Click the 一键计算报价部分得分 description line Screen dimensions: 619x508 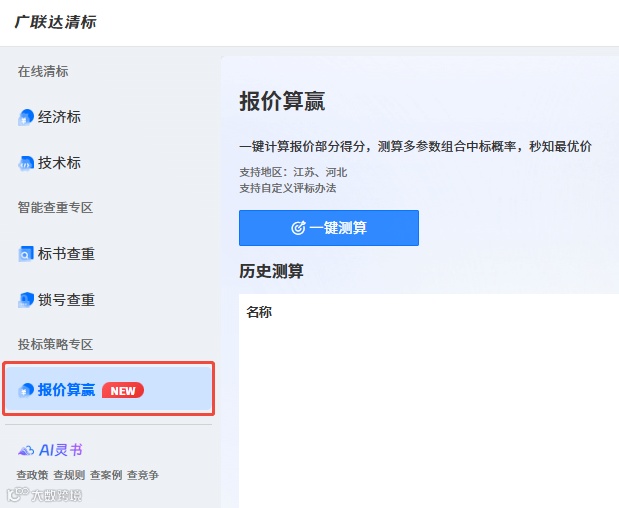(415, 147)
